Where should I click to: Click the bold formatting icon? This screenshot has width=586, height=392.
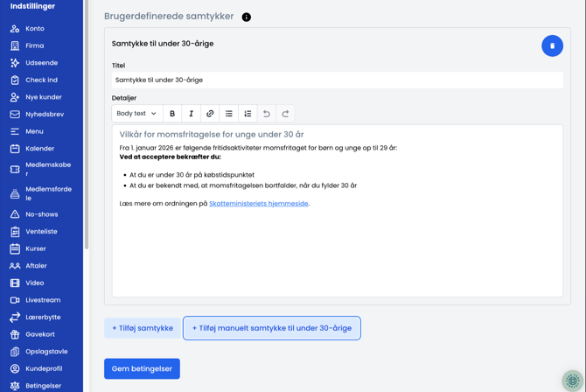172,114
